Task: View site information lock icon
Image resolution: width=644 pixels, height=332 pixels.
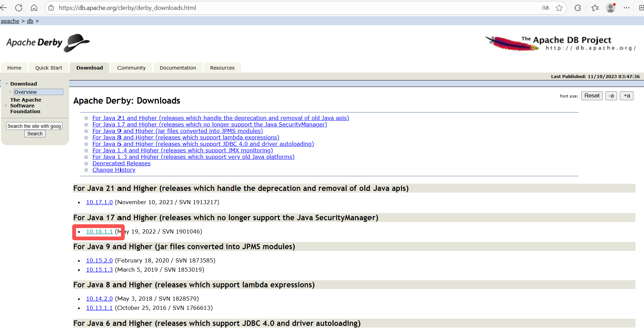Action: click(51, 7)
